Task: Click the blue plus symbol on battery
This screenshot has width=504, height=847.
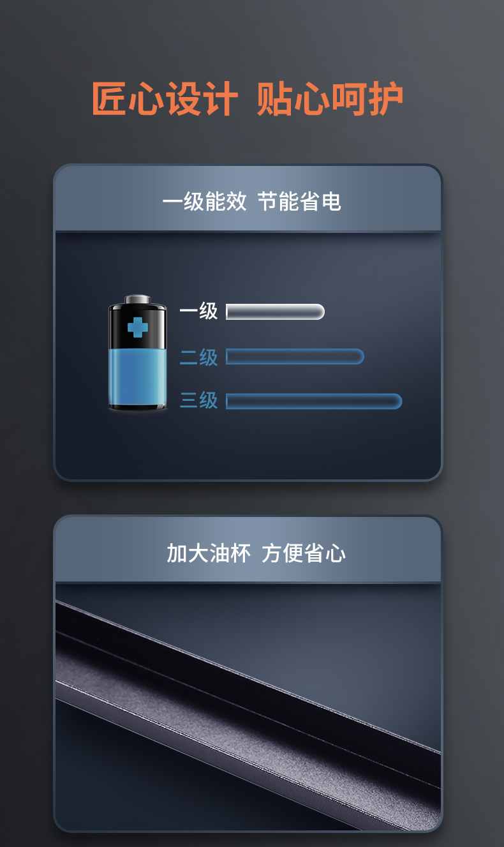Action: 137,327
